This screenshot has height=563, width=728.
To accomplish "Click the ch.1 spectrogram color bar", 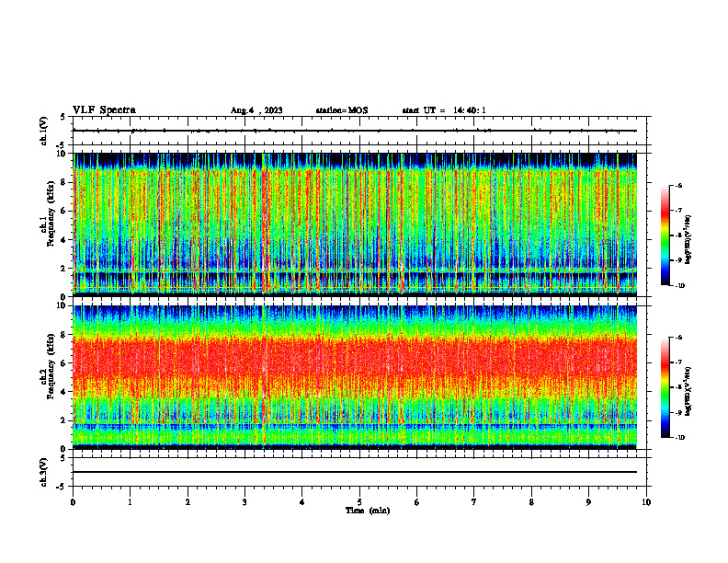I will point(665,236).
